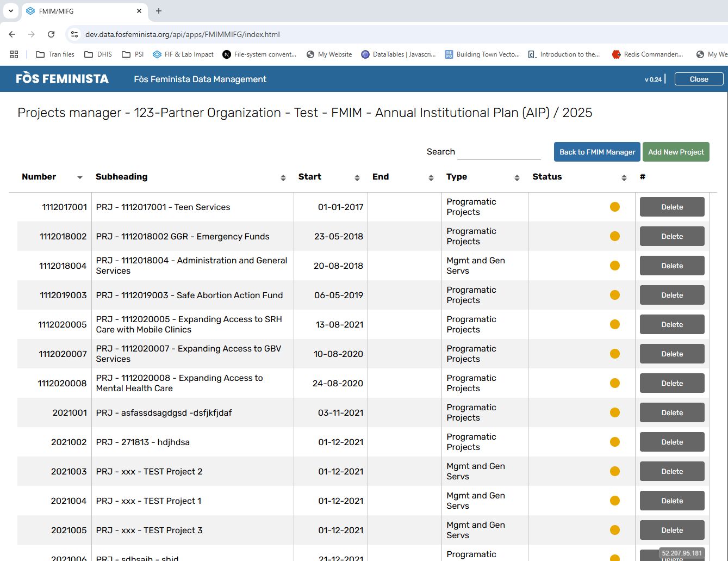Click the Close button in header
The image size is (728, 561).
699,79
